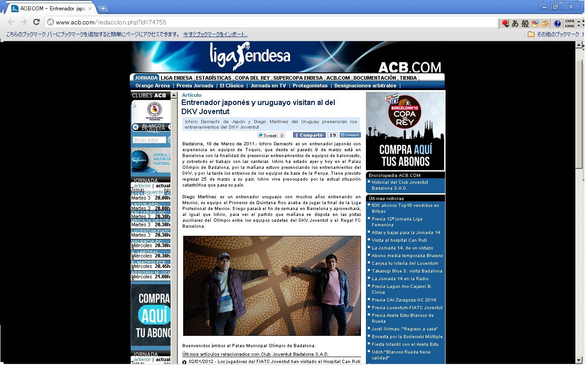
Task: Click Protagonistas submenu link
Action: [310, 86]
